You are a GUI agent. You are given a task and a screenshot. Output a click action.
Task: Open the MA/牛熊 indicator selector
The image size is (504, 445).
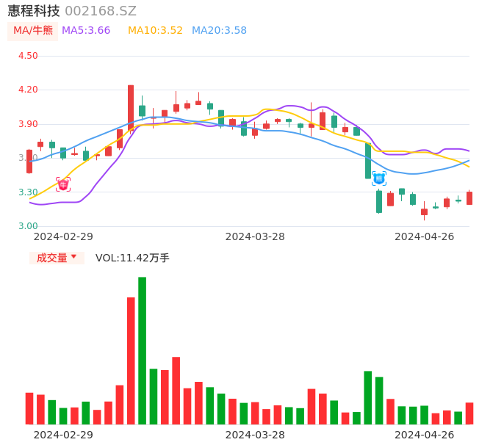[x=33, y=31]
